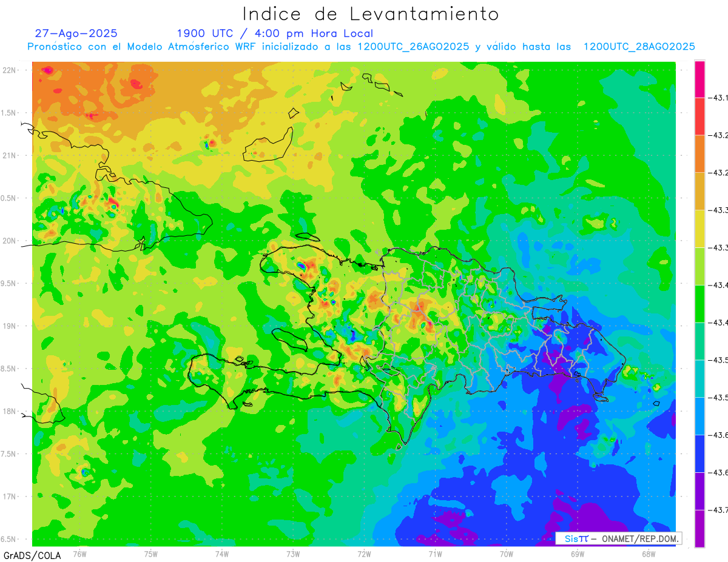This screenshot has height=562, width=728.
Task: Click "1900 UTC / 4:00 pm Hora Local"
Action: [275, 34]
